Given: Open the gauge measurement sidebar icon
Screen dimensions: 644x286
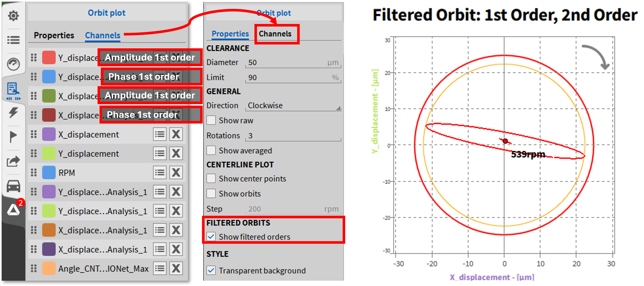Looking at the screenshot, I should click(x=13, y=64).
